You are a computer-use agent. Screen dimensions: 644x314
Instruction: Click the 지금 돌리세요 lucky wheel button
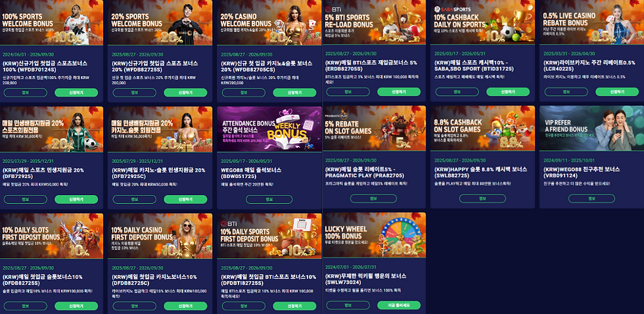pos(399,305)
